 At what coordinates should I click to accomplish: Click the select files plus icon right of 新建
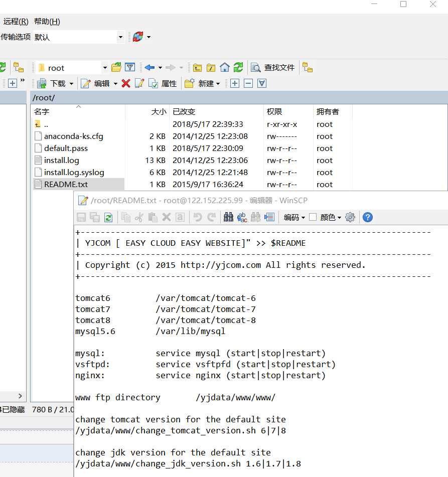pos(235,83)
